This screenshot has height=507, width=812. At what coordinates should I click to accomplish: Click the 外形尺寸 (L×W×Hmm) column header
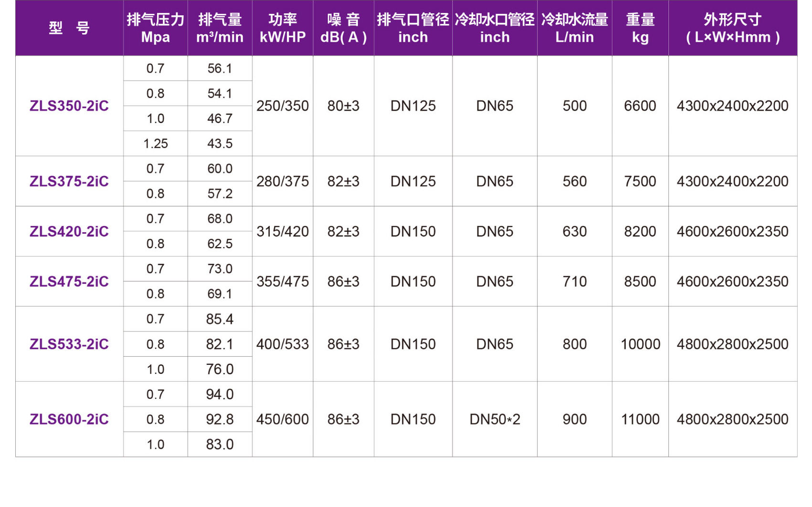coord(733,28)
